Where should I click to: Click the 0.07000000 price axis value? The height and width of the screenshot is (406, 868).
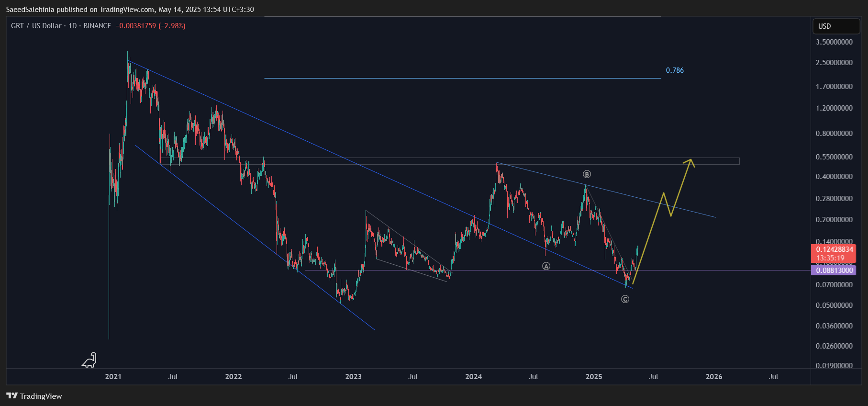[x=834, y=285]
